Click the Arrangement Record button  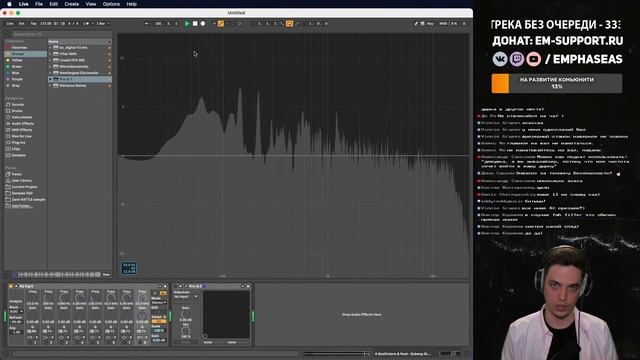pyautogui.click(x=203, y=24)
